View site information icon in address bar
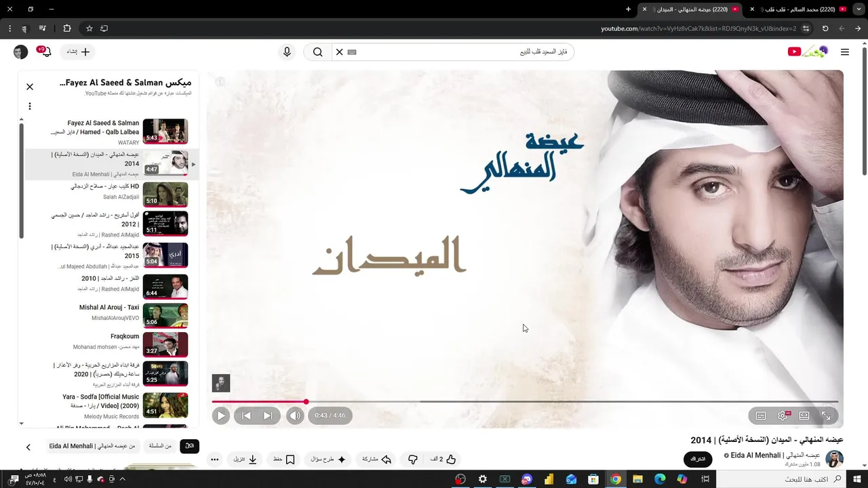 click(x=806, y=28)
